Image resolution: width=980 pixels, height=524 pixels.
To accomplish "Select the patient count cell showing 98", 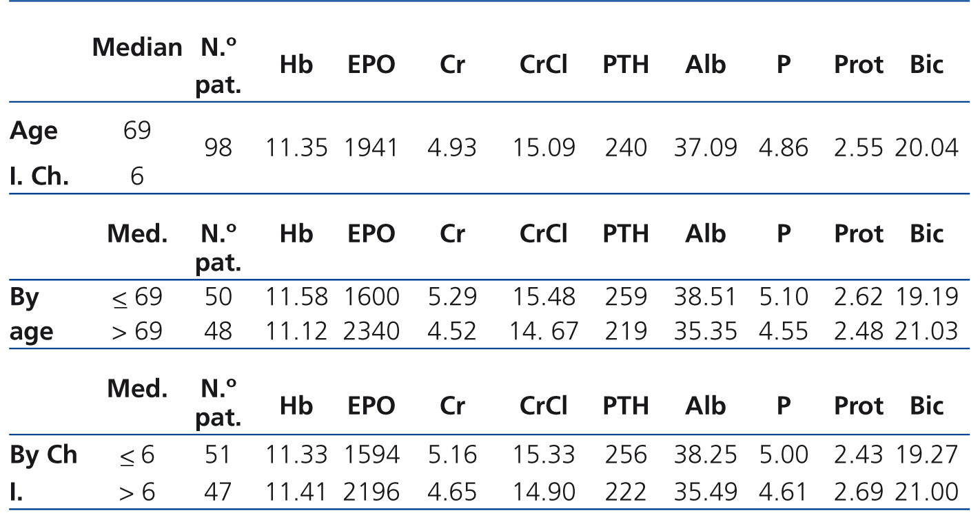I will 218,147.
